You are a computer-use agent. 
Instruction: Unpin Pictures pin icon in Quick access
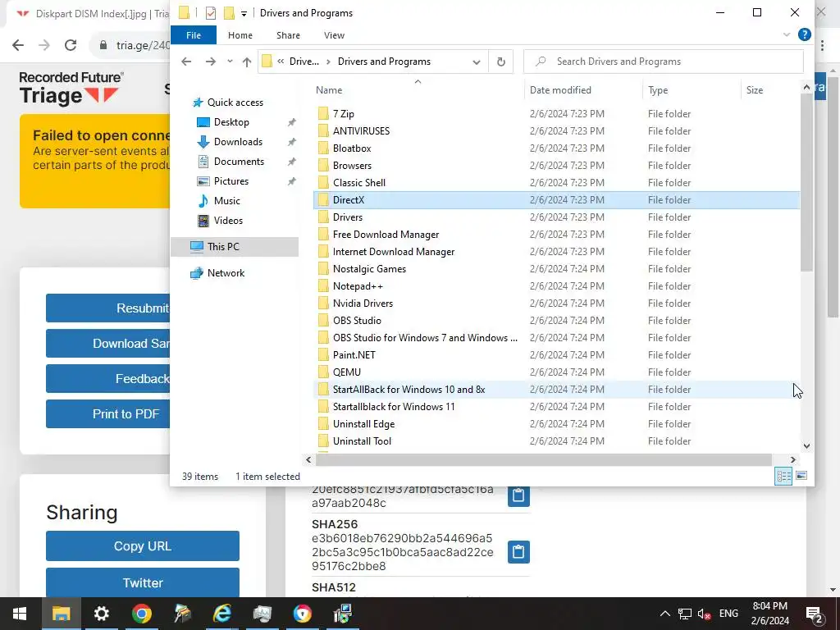(x=291, y=181)
